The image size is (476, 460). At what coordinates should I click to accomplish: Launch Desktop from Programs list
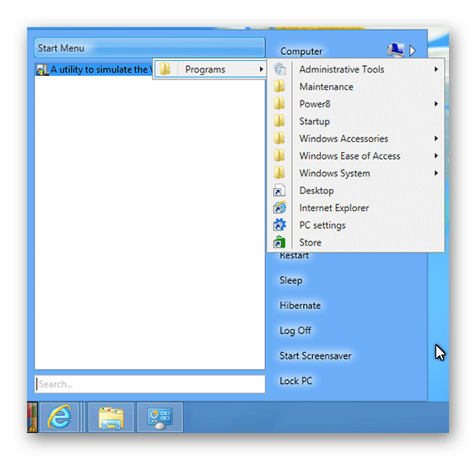(x=356, y=191)
